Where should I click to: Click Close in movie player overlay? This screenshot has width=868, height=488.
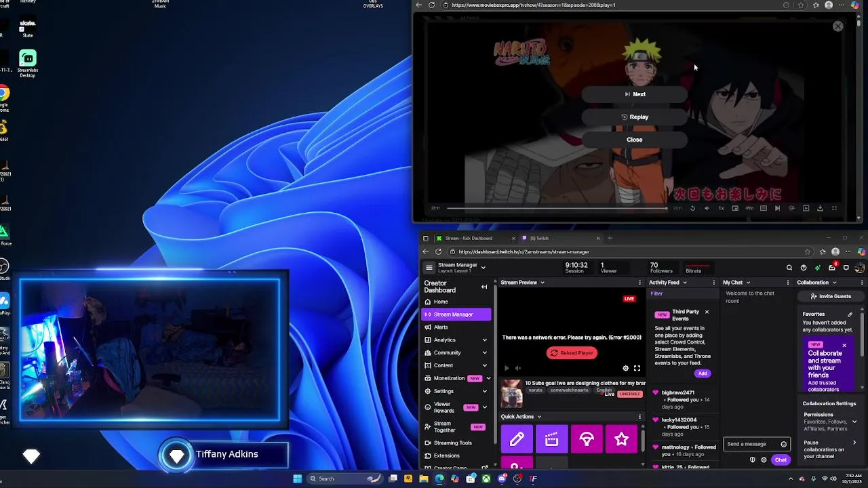pos(635,140)
